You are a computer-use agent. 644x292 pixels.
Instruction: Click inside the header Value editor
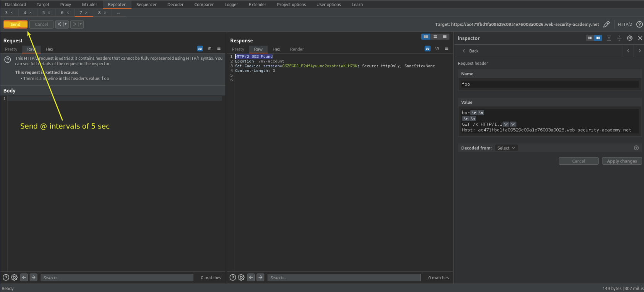tap(549, 122)
